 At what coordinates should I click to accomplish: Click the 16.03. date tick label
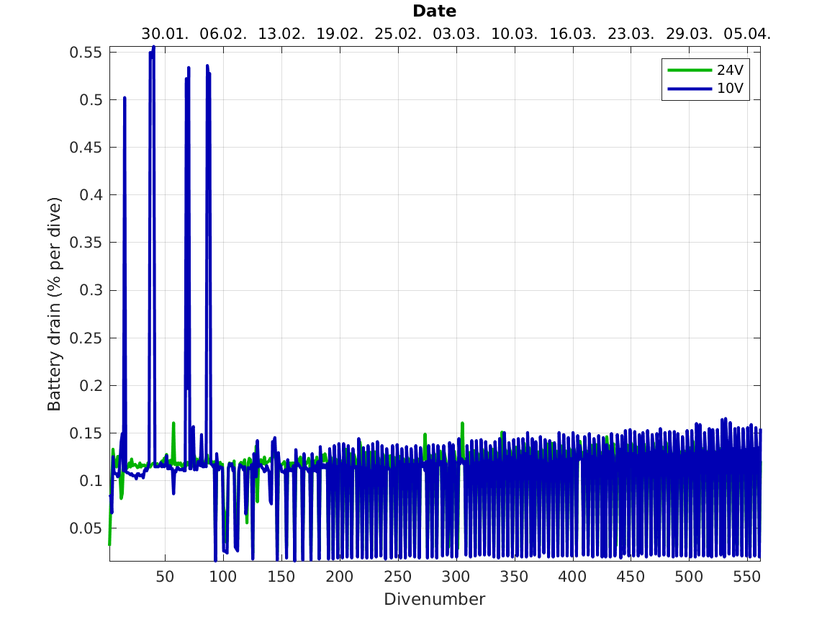coord(573,35)
